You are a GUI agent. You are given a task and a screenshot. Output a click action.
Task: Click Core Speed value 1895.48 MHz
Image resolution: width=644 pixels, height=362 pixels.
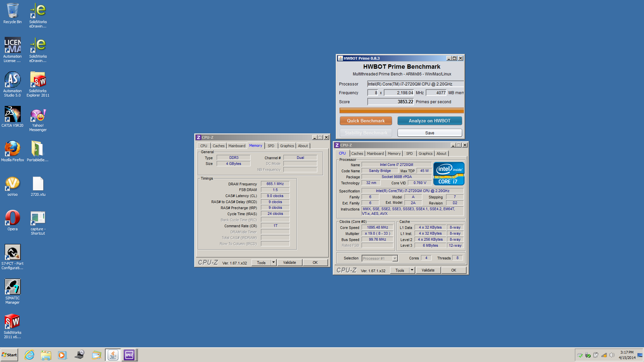click(377, 227)
